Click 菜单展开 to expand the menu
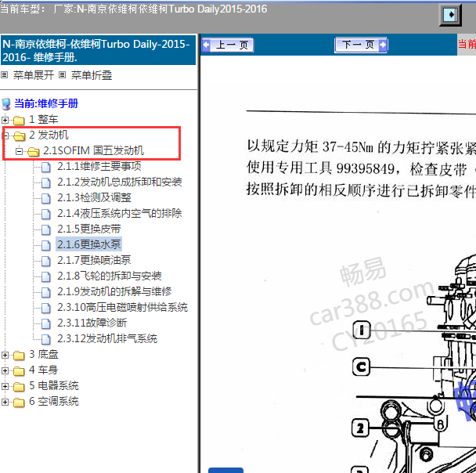This screenshot has height=473, width=476. [34, 75]
